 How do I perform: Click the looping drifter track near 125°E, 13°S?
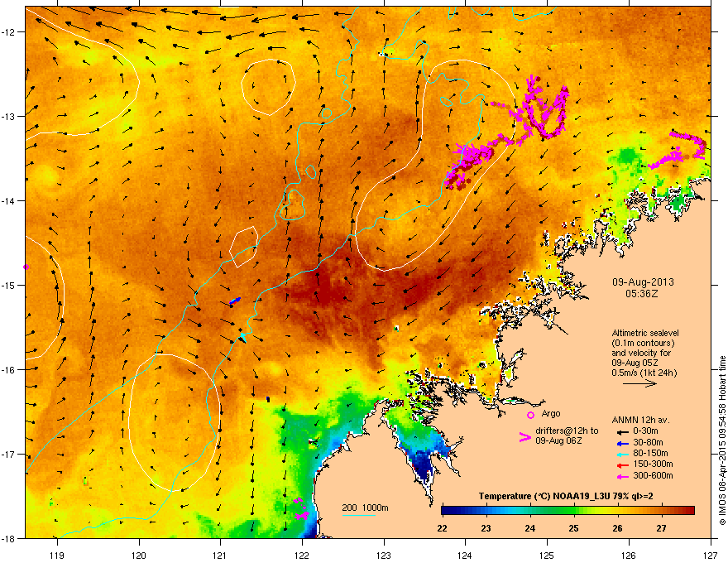tap(547, 108)
